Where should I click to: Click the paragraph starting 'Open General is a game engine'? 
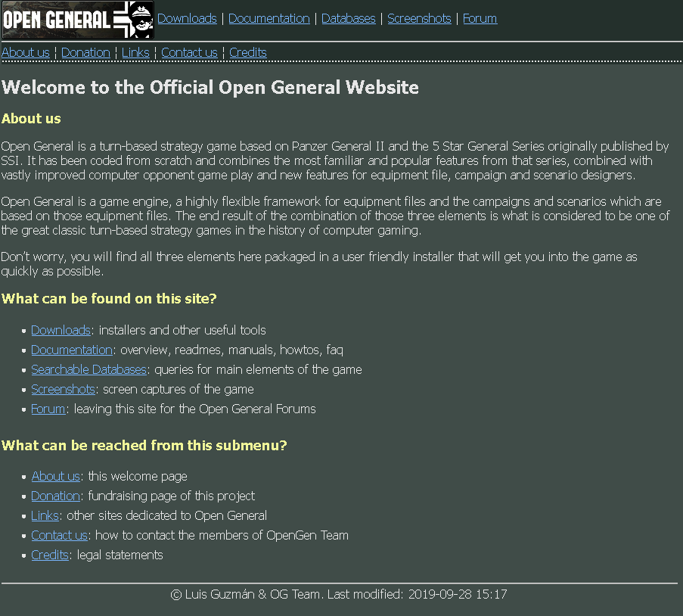point(335,216)
